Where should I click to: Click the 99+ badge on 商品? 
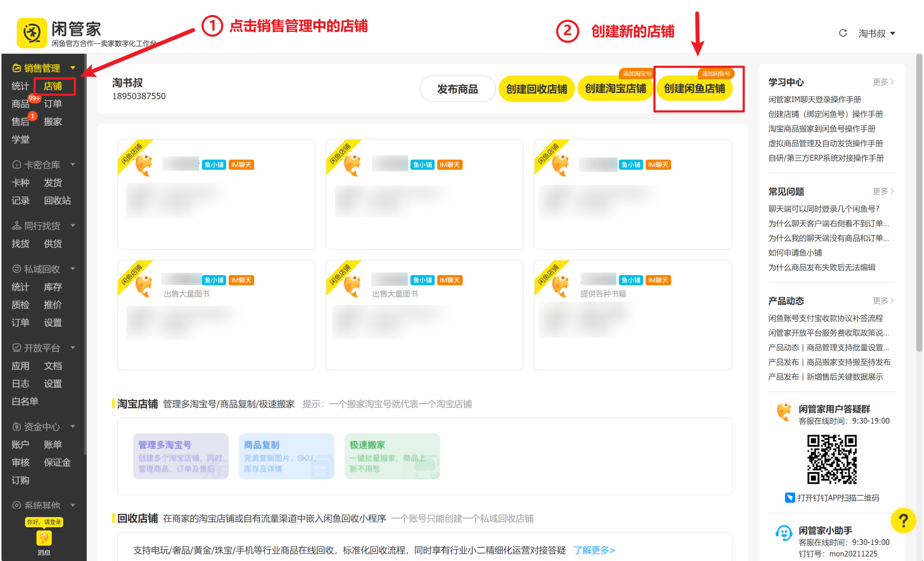(34, 98)
